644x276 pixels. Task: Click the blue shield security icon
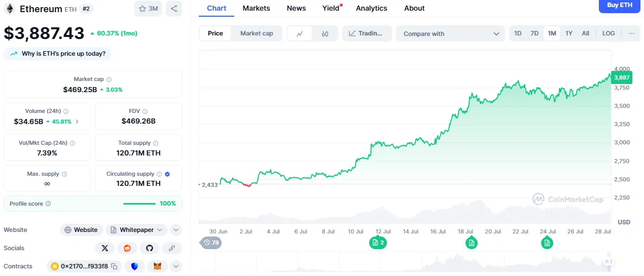[135, 266]
